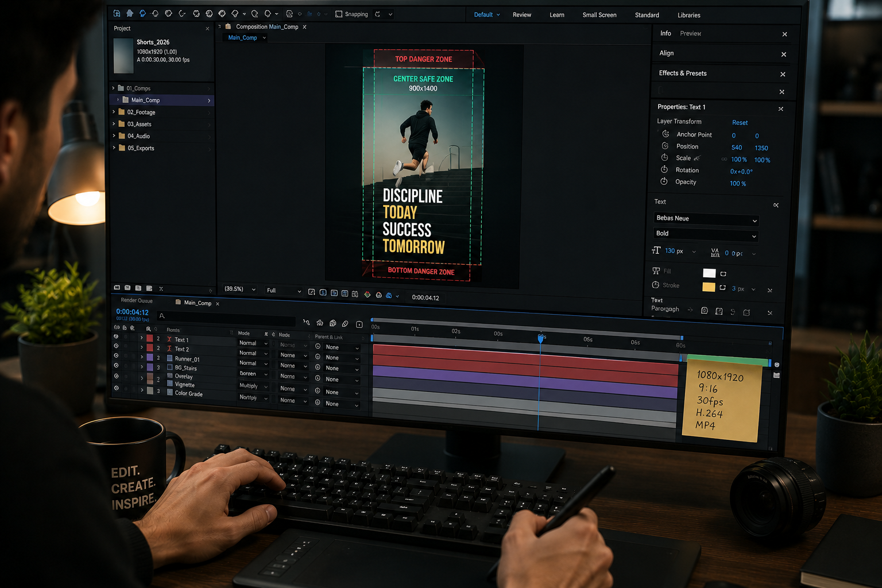
Task: Open the Render Queue tab
Action: tap(137, 300)
